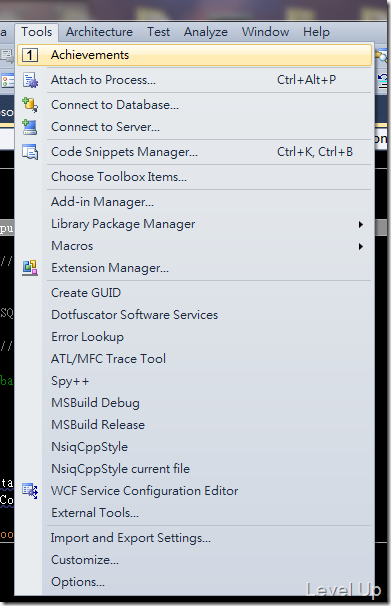
Task: Expand the Macros submenu arrow
Action: coord(360,246)
